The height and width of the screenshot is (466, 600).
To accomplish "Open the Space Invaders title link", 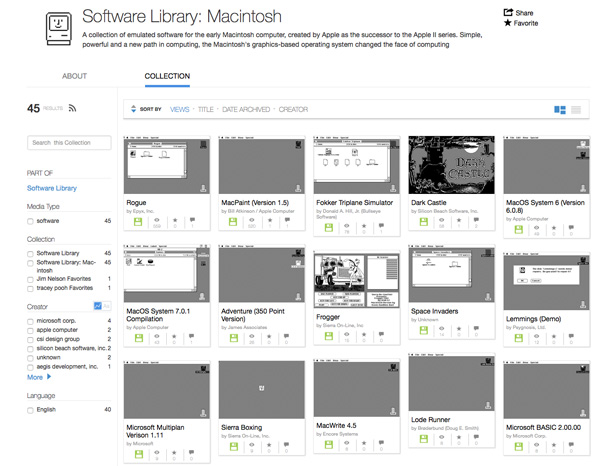I will point(434,311).
